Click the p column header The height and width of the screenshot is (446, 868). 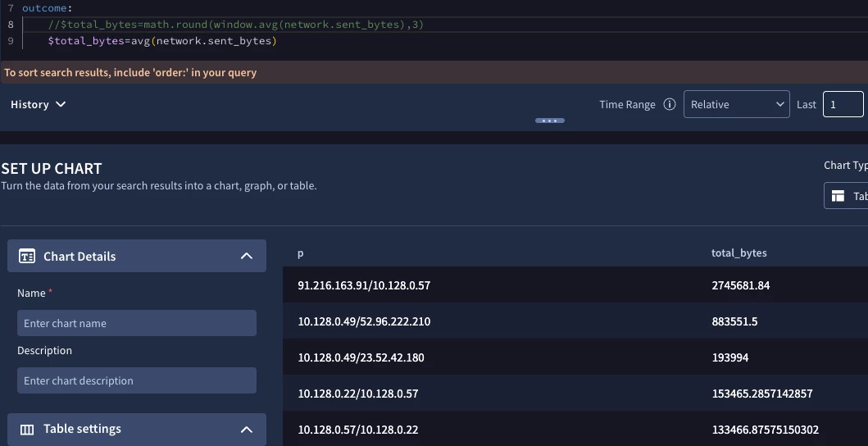(301, 253)
